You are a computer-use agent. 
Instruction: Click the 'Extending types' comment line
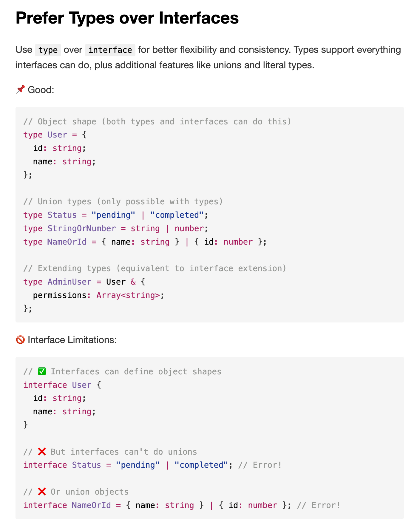coord(155,268)
